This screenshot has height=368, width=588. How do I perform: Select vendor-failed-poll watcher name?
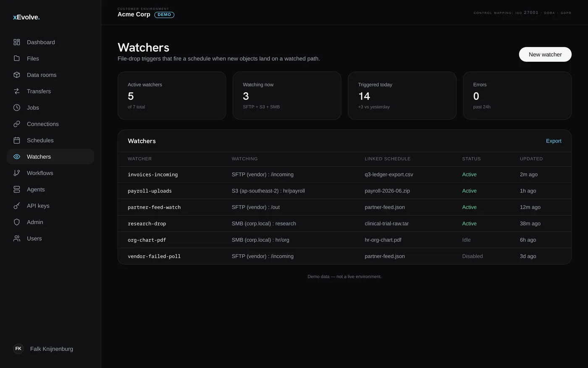tap(154, 257)
